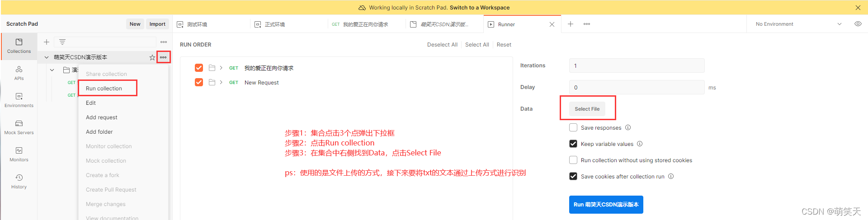Viewport: 868px width, 220px height.
Task: Open the No Environment dropdown
Action: tap(799, 24)
